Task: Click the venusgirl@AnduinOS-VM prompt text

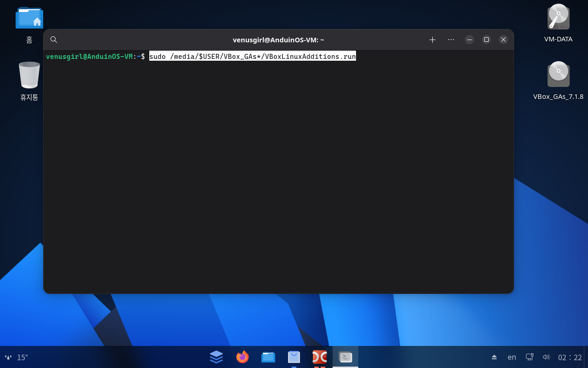Action: pos(89,57)
